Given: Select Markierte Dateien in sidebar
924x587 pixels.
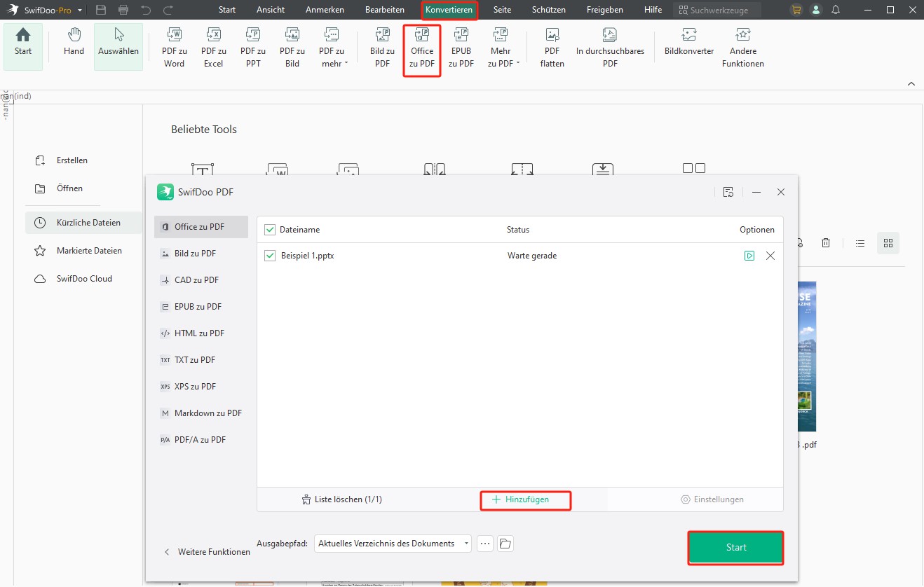Looking at the screenshot, I should pyautogui.click(x=89, y=251).
